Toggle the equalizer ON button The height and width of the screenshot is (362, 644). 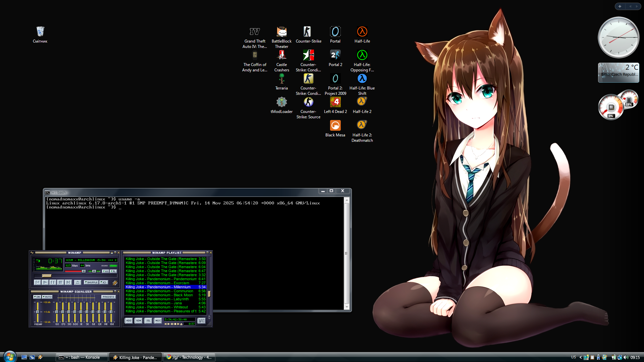pos(37,297)
